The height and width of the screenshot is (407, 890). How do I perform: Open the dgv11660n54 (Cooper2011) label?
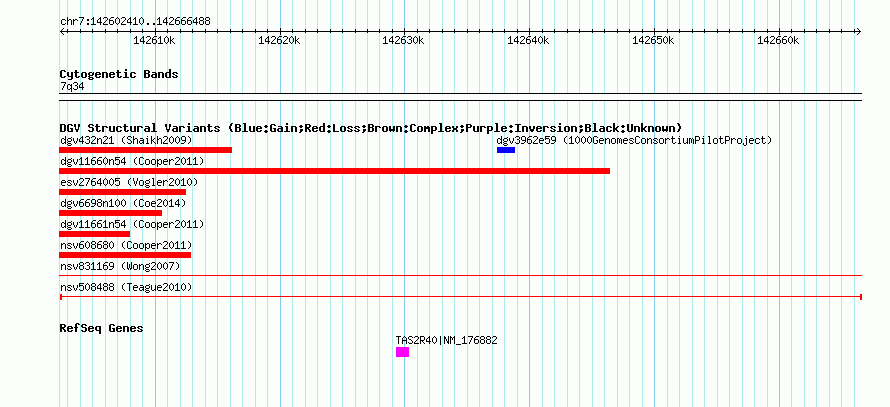[132, 161]
